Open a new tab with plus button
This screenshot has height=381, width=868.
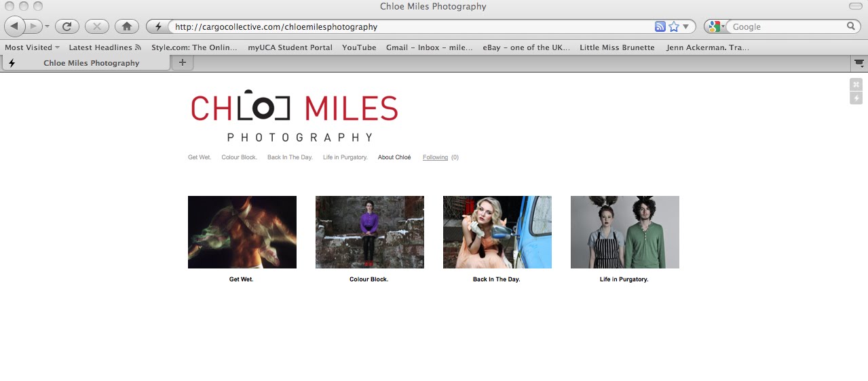181,62
